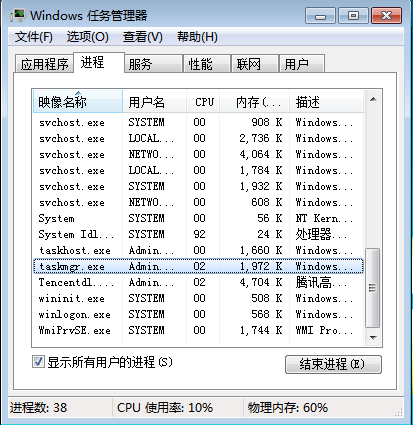
Task: Click the 腾讯高... description cell
Action: tap(321, 283)
